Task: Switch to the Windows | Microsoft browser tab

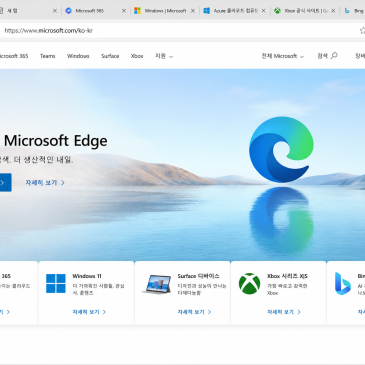Action: click(165, 11)
